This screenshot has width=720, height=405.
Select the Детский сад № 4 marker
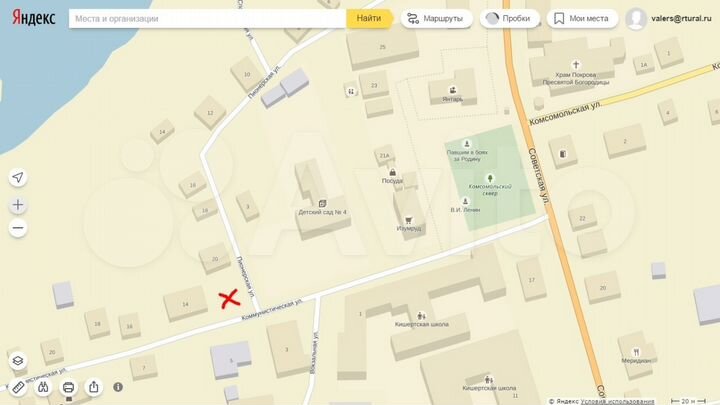point(322,203)
